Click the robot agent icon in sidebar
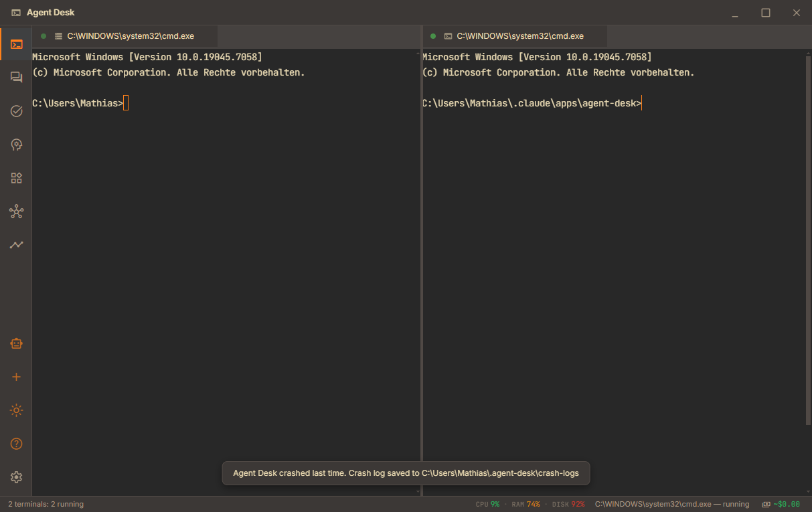The image size is (812, 512). [x=17, y=343]
